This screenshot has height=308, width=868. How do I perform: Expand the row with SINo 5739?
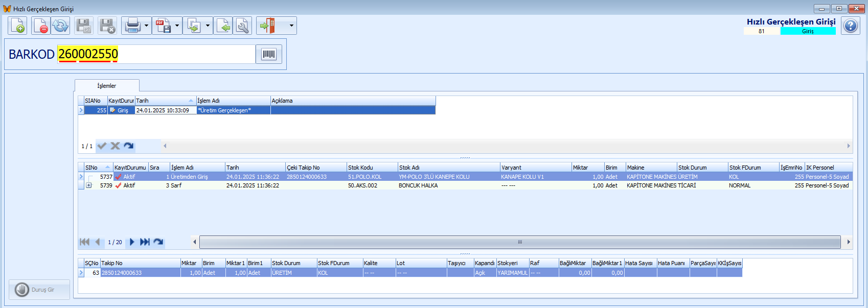pos(89,185)
